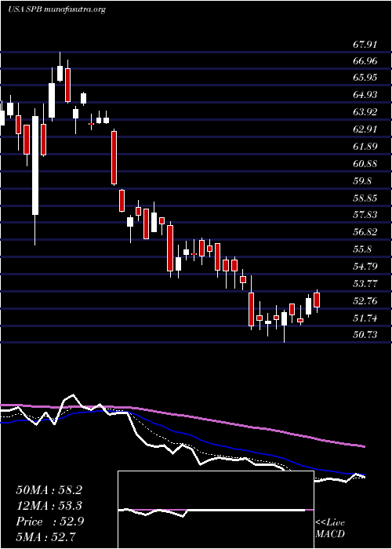Click the '50MA : 58.2' readout
The image size is (392, 549).
tap(49, 490)
